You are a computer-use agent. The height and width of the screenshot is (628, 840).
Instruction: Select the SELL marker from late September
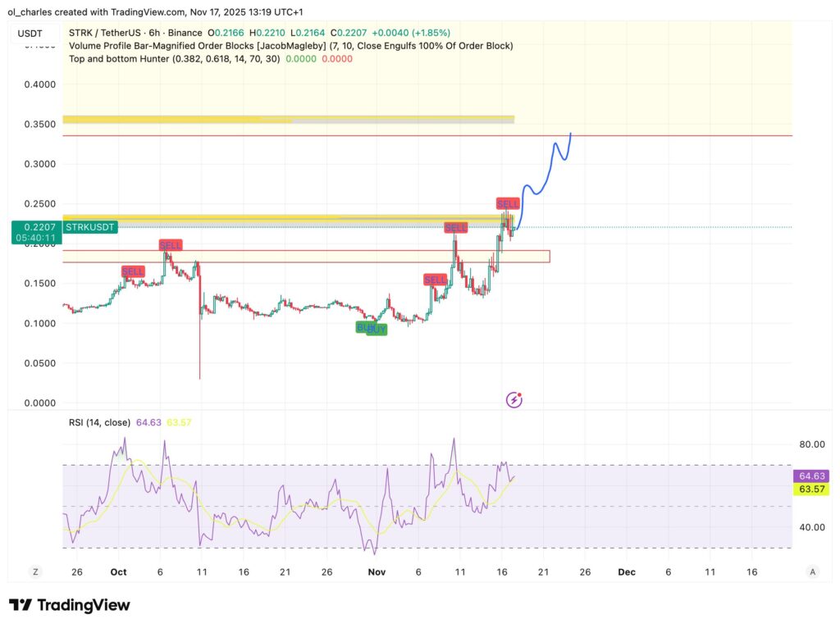[132, 271]
